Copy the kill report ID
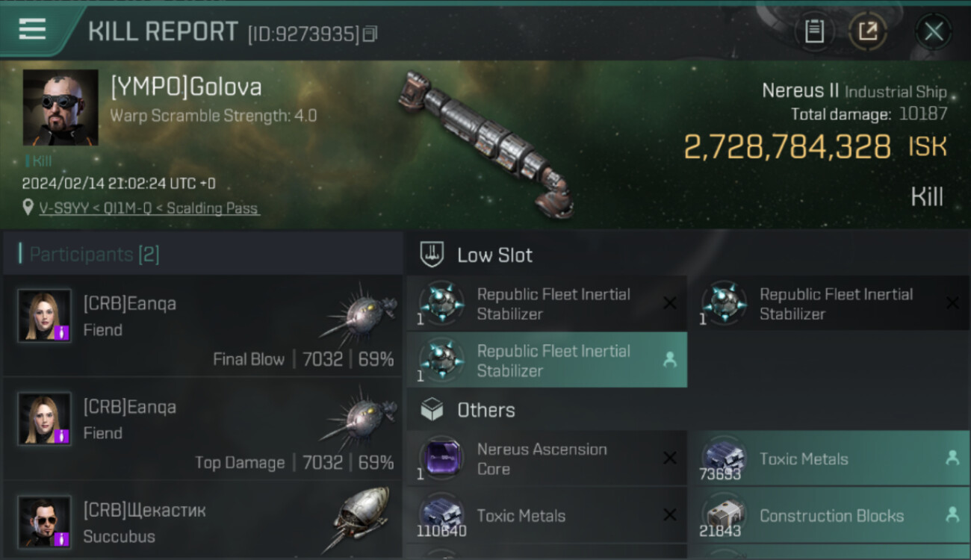The height and width of the screenshot is (560, 971). (x=370, y=34)
